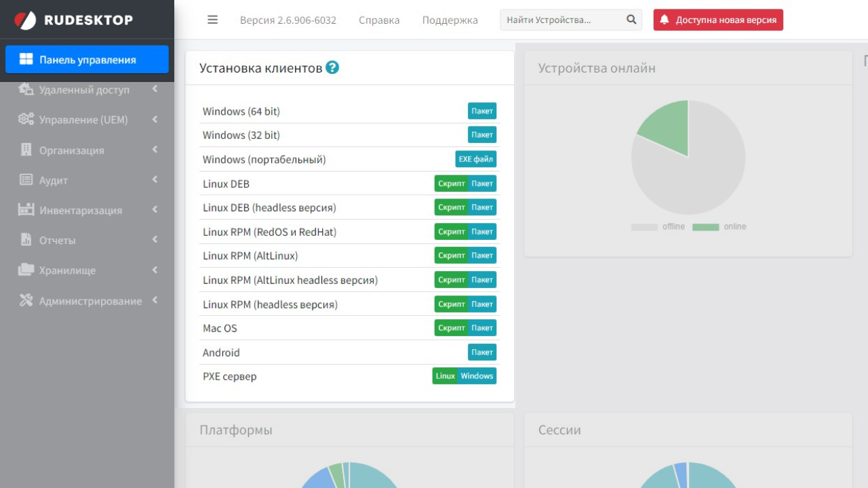Download Пакет for Linux RPM (AltLinux)
This screenshot has width=868, height=488.
pos(482,256)
